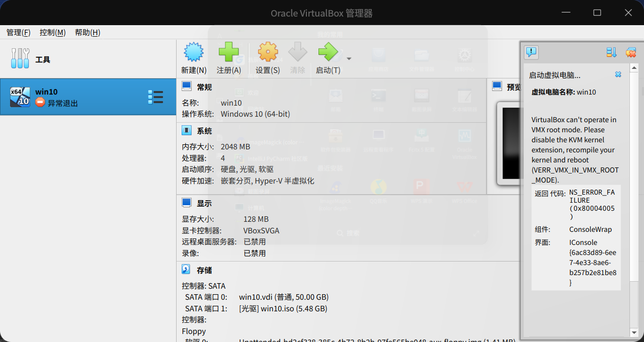Open the 存储 section title link
Screen dimensions: 644x342
point(204,270)
